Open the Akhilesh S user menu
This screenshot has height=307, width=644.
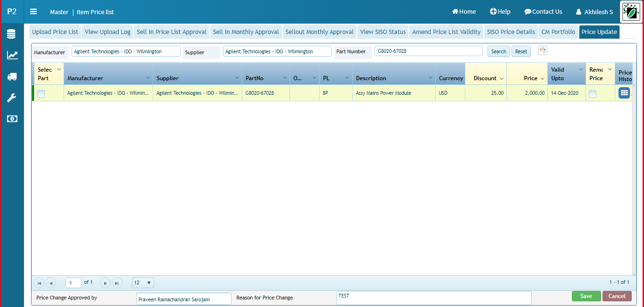(594, 12)
